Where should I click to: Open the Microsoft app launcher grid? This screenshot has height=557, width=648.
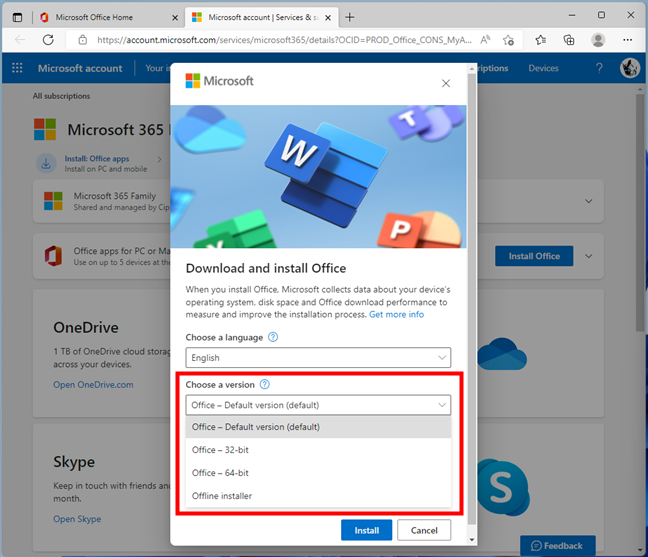coord(17,68)
